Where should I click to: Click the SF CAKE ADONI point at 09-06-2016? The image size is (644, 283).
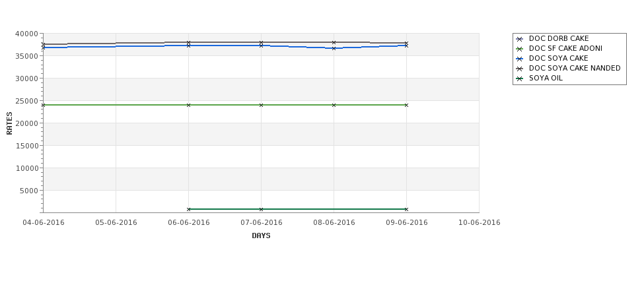406,105
